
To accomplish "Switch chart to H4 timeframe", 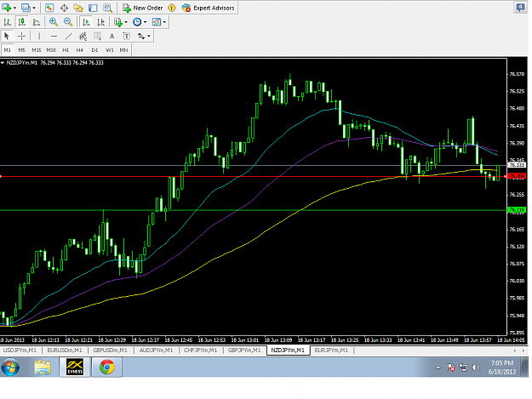I will point(80,50).
